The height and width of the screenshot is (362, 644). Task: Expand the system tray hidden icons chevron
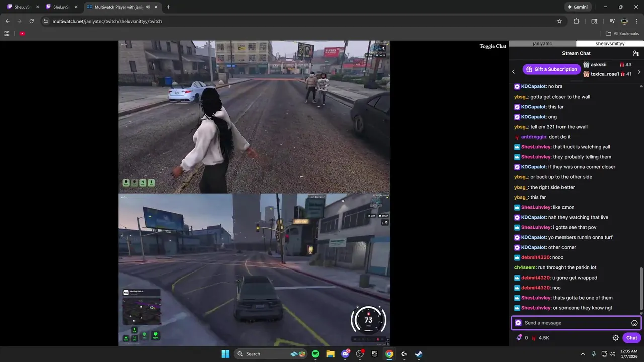[583, 354]
